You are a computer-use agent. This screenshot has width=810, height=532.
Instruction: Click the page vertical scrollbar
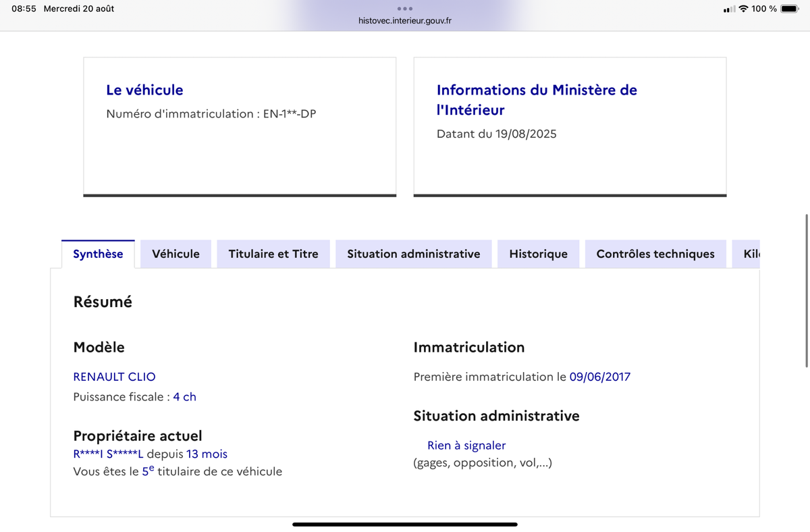(807, 290)
